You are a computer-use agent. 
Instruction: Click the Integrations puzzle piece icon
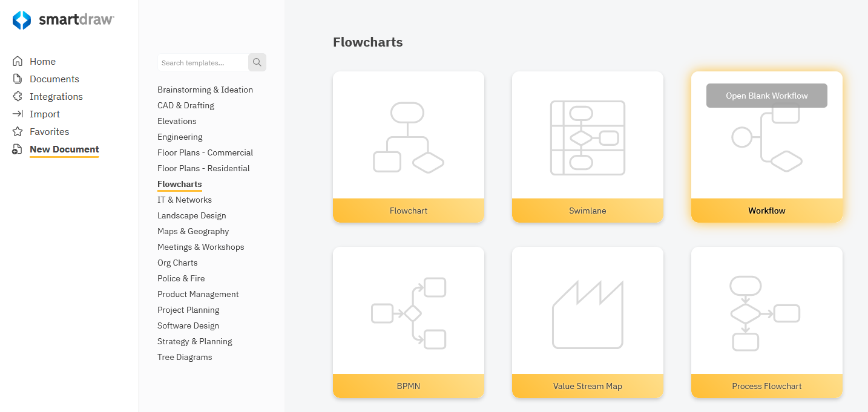pyautogui.click(x=18, y=96)
